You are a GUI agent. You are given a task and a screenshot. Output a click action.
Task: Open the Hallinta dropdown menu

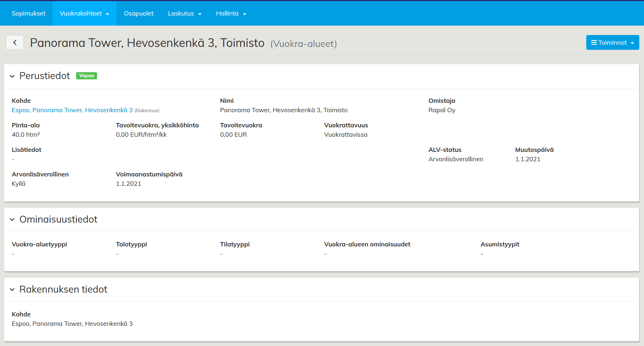click(x=231, y=13)
